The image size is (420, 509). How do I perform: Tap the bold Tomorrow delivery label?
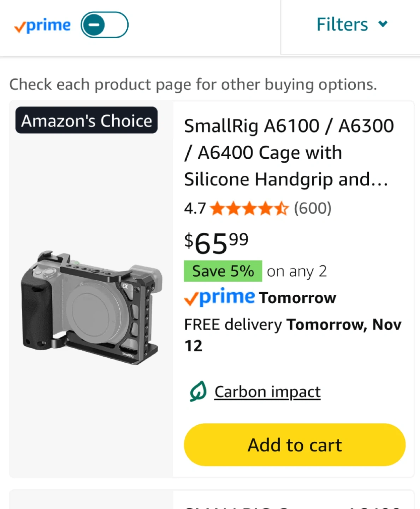tap(297, 298)
